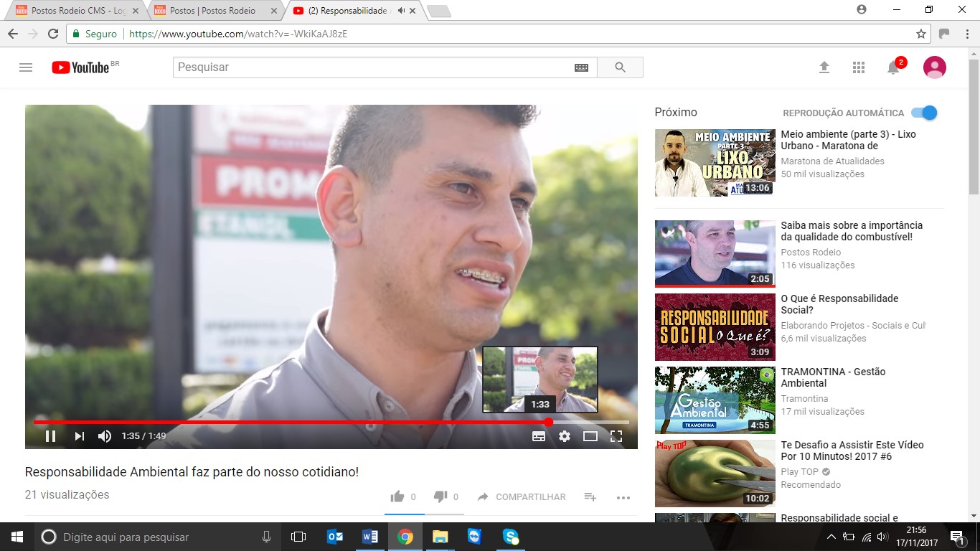Open a new browser tab
Viewport: 980px width, 551px height.
click(438, 11)
